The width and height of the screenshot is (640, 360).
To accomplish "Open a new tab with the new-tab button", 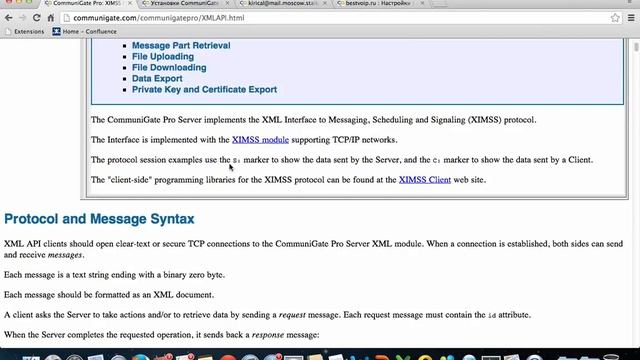I will click(439, 3).
